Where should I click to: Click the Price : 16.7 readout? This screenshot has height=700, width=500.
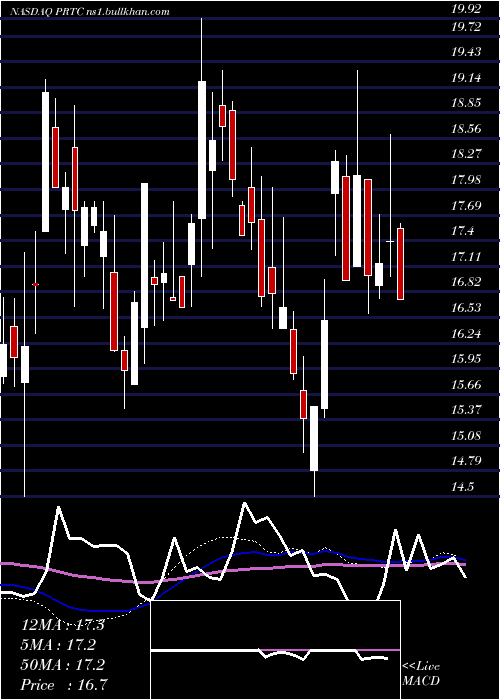(64, 685)
